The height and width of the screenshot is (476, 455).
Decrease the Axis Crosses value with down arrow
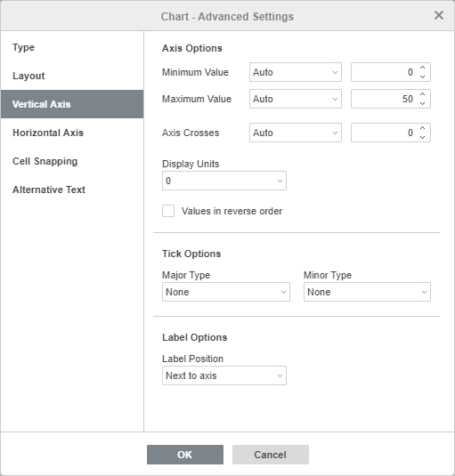(x=422, y=137)
